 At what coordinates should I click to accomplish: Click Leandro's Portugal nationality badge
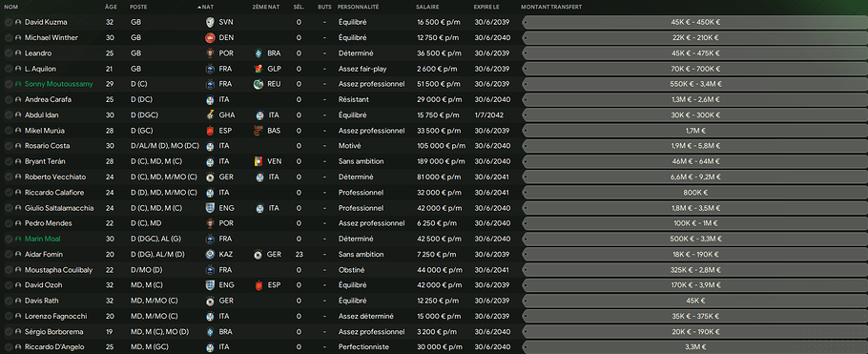pyautogui.click(x=209, y=53)
